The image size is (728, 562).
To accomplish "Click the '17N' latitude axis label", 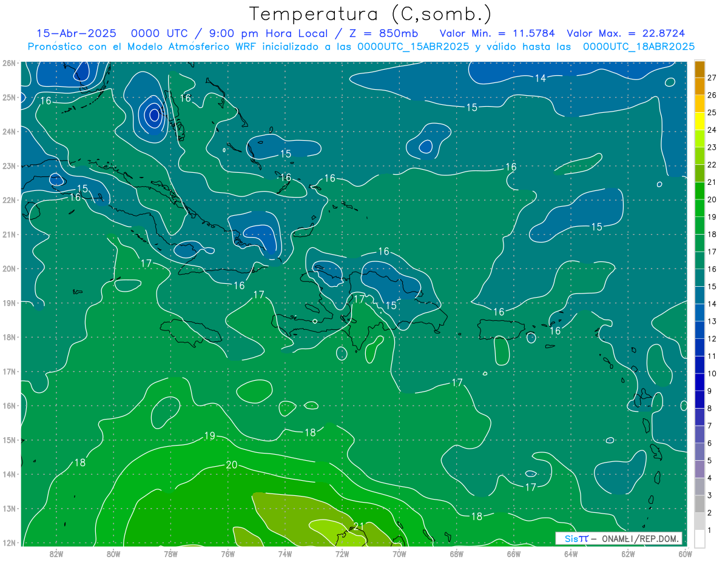I will coord(9,371).
